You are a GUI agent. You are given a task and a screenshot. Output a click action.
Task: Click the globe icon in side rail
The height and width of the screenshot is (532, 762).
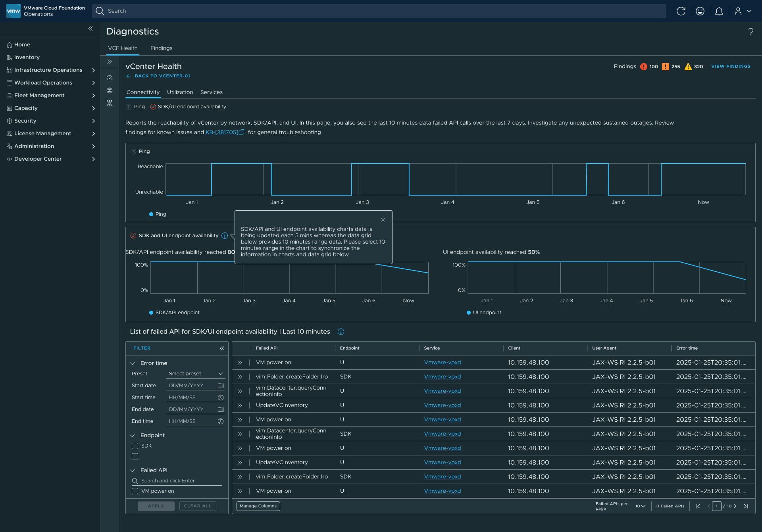tap(110, 90)
